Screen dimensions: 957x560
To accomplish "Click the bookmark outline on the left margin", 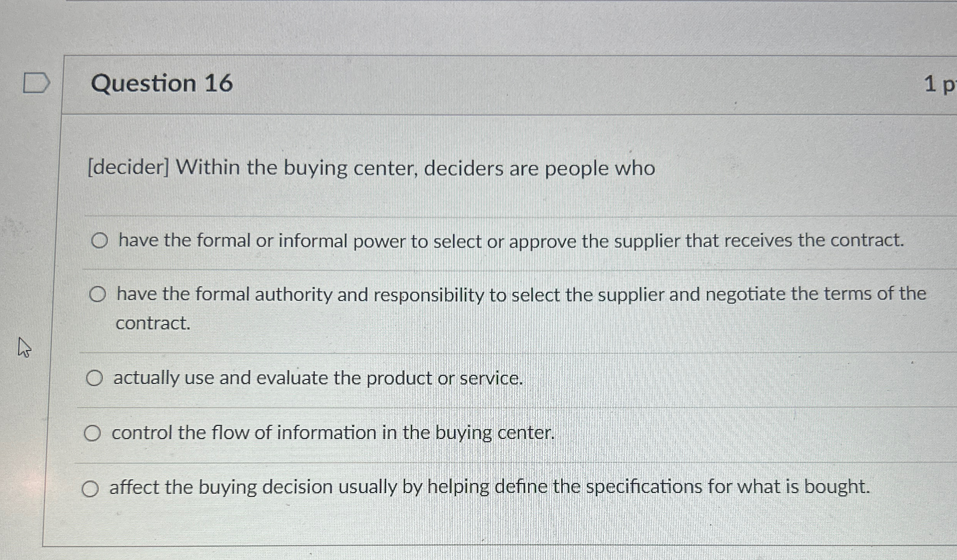I will (37, 82).
